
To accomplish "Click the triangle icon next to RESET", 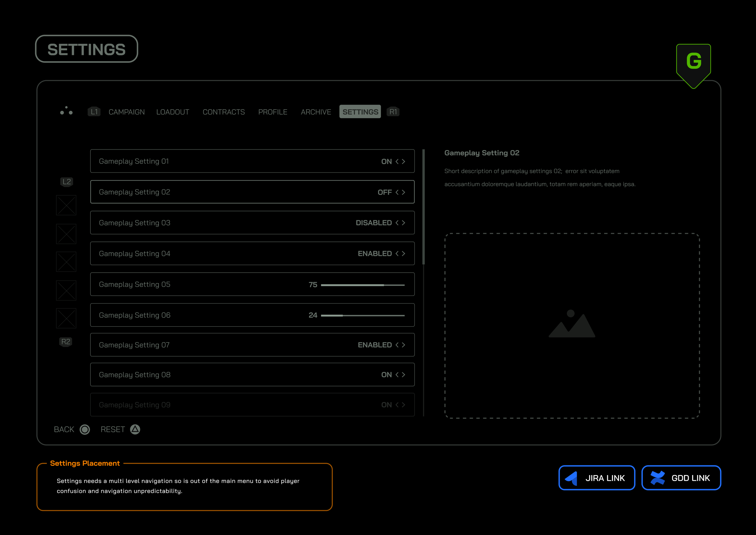I will (135, 429).
